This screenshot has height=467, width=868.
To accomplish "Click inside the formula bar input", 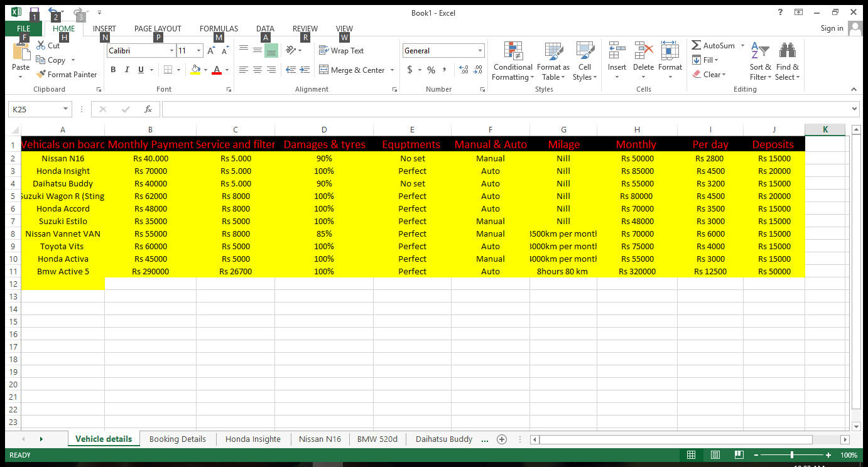I will pyautogui.click(x=502, y=109).
